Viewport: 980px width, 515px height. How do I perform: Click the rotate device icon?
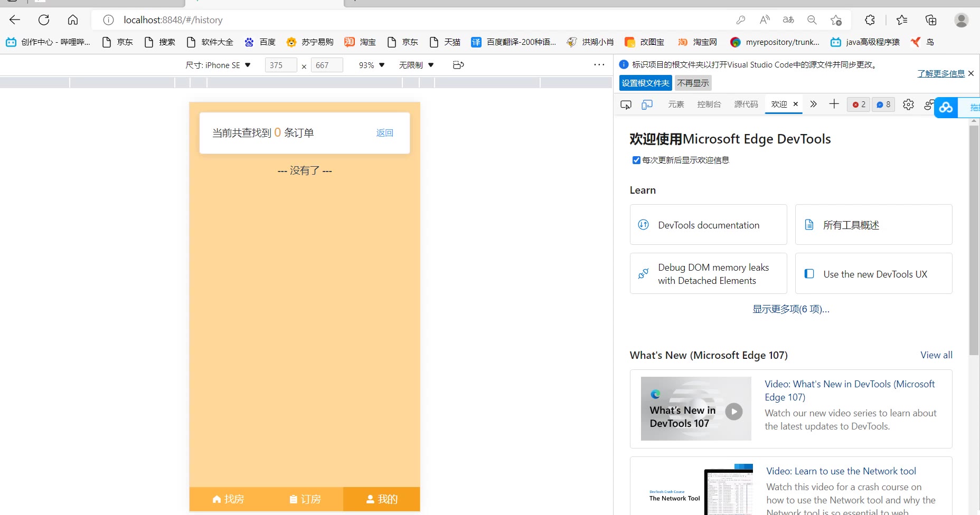[x=458, y=65]
